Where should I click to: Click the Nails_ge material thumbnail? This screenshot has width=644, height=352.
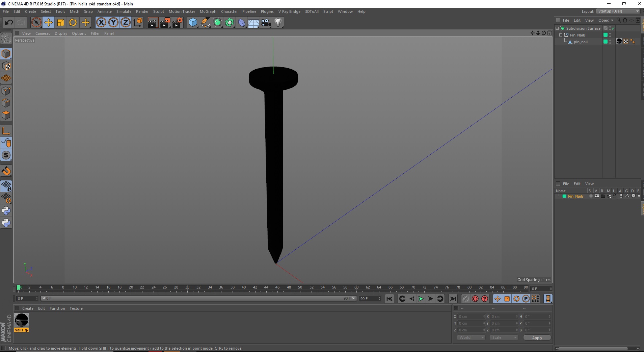(x=22, y=320)
